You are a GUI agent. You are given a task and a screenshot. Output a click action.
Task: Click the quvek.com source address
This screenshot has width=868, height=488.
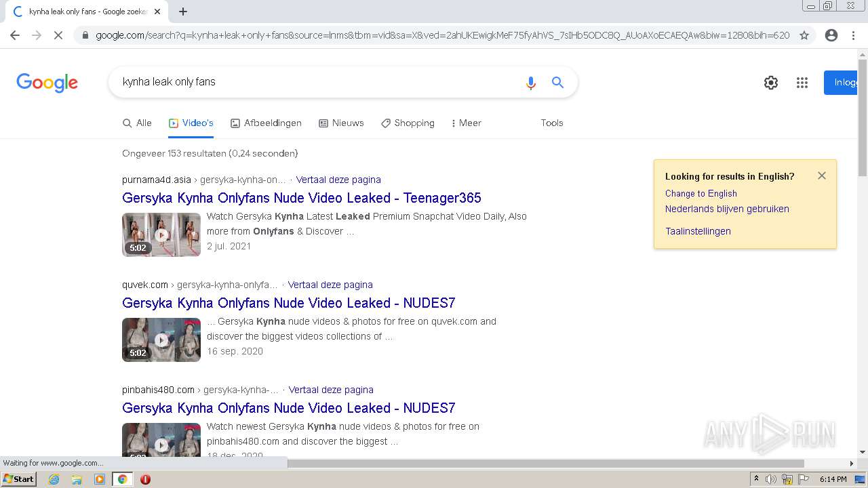(x=145, y=285)
